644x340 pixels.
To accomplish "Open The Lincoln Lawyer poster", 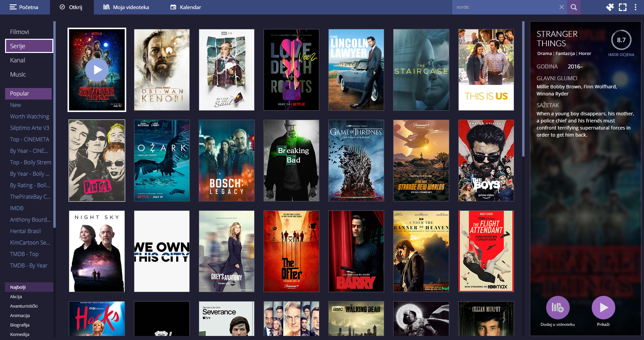I will pos(356,70).
